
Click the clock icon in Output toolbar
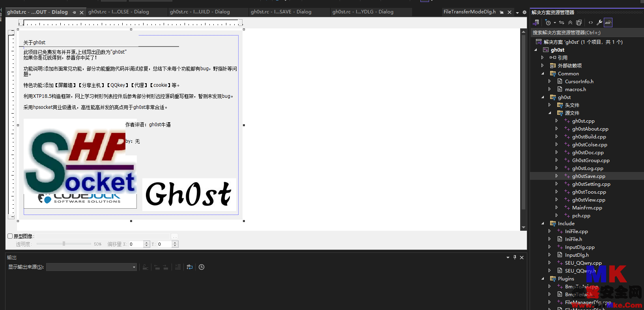coord(202,267)
